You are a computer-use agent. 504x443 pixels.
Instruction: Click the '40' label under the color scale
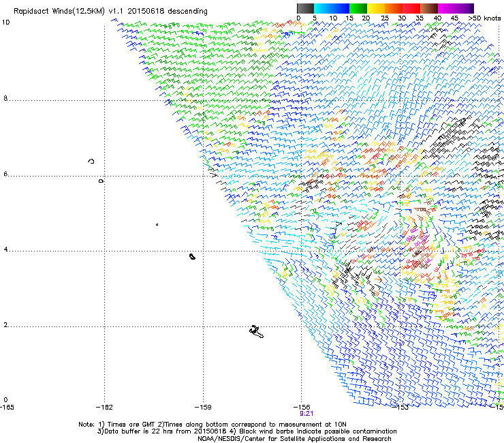[437, 18]
